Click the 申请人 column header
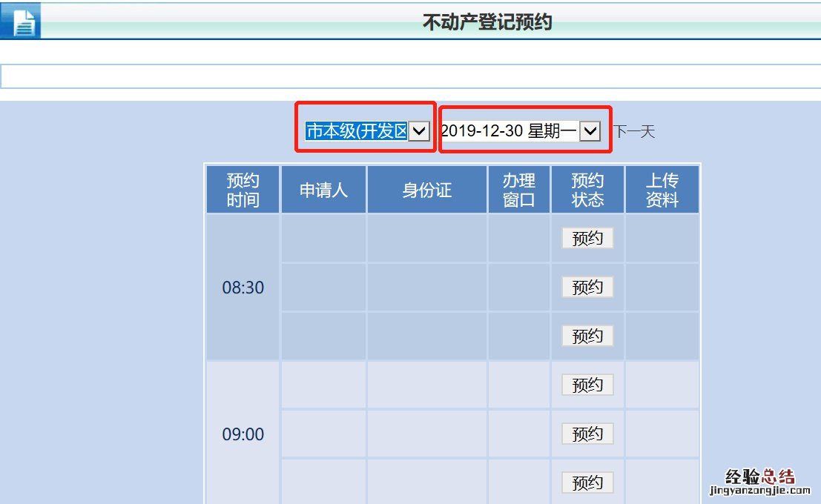The image size is (821, 504). click(x=323, y=190)
